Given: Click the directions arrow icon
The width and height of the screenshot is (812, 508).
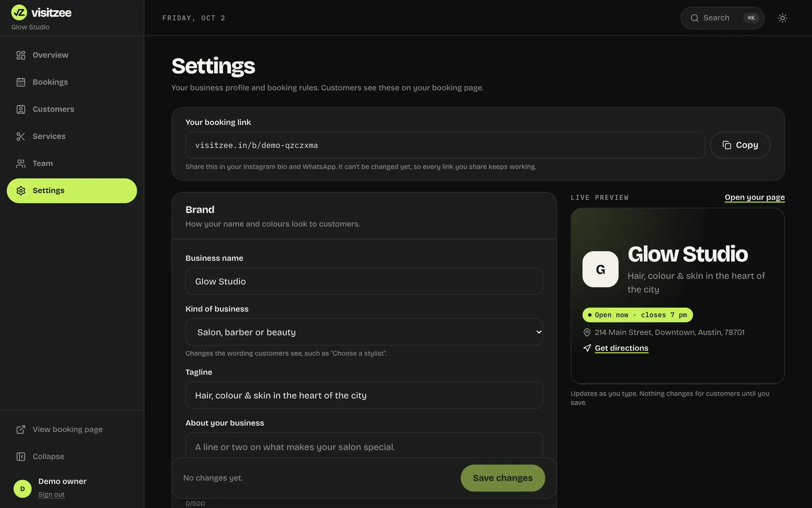Looking at the screenshot, I should tap(587, 348).
